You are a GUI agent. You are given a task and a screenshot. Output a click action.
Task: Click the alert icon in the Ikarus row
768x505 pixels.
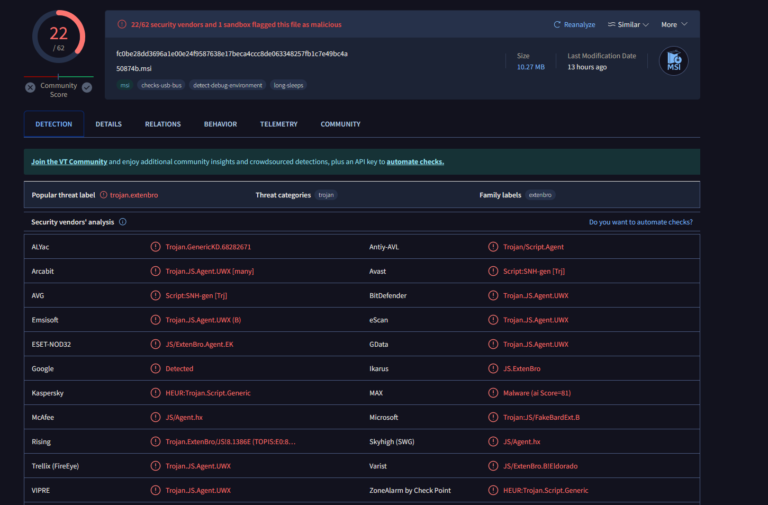493,368
